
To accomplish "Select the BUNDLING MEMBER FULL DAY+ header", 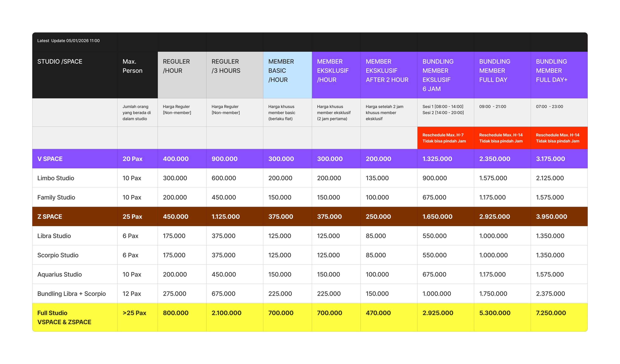I will coord(552,71).
